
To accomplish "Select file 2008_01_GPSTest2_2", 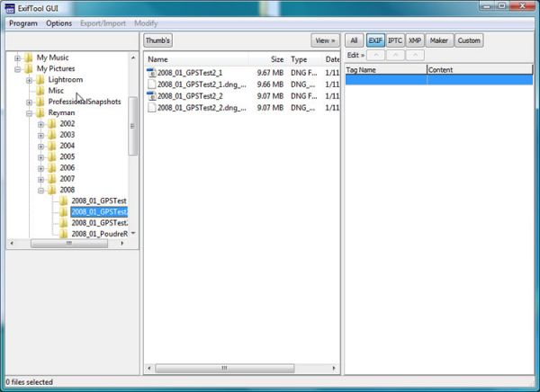I will [190, 96].
